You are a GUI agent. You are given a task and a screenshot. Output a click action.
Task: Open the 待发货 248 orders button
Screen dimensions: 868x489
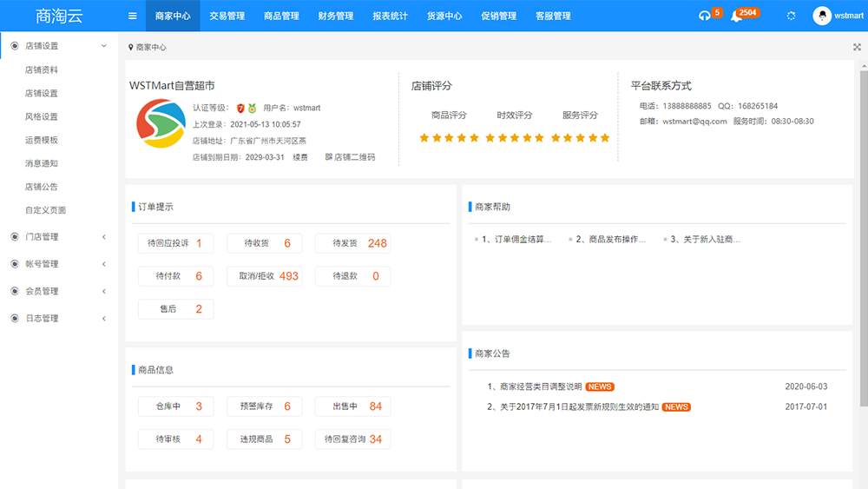coord(352,243)
